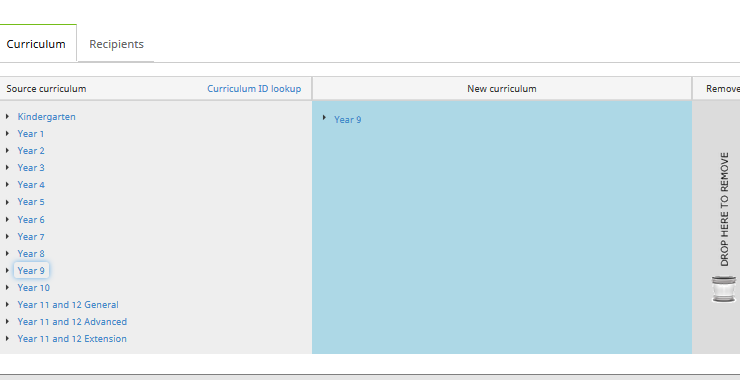Viewport: 740px width, 380px height.
Task: Select Year 9 in New curriculum panel
Action: [348, 119]
